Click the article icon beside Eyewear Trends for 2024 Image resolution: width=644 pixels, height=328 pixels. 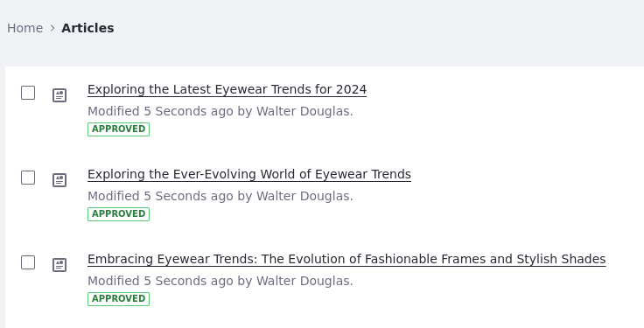coord(59,95)
